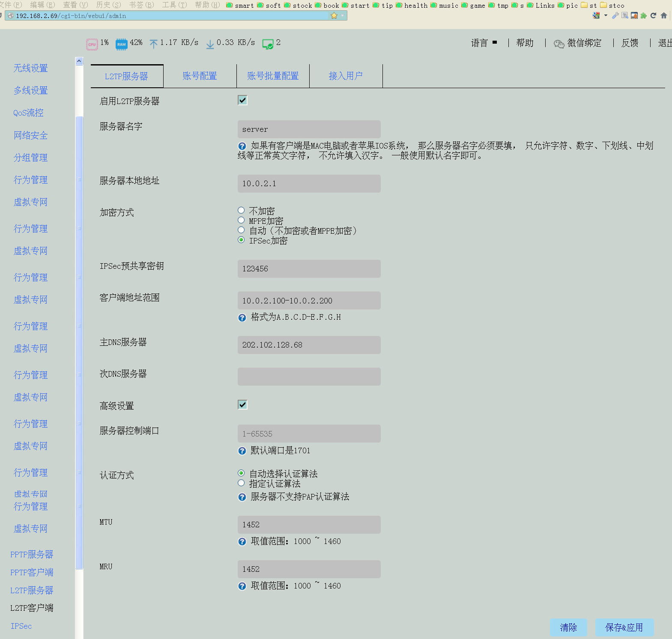The width and height of the screenshot is (672, 639).
Task: Select 自动（不加密或者MPPE加密） radio option
Action: [x=241, y=230]
